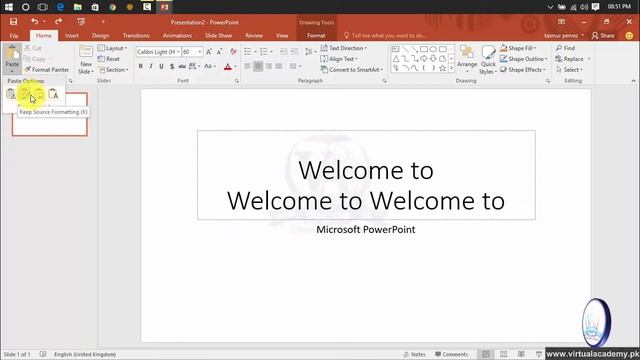Click the bullets list icon
The image size is (640, 360).
(248, 52)
